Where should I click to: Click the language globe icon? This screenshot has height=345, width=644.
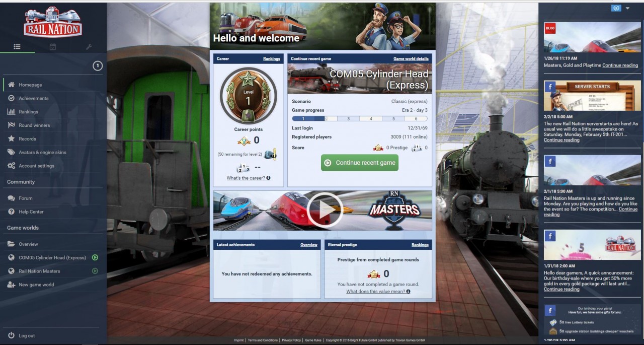pos(616,8)
